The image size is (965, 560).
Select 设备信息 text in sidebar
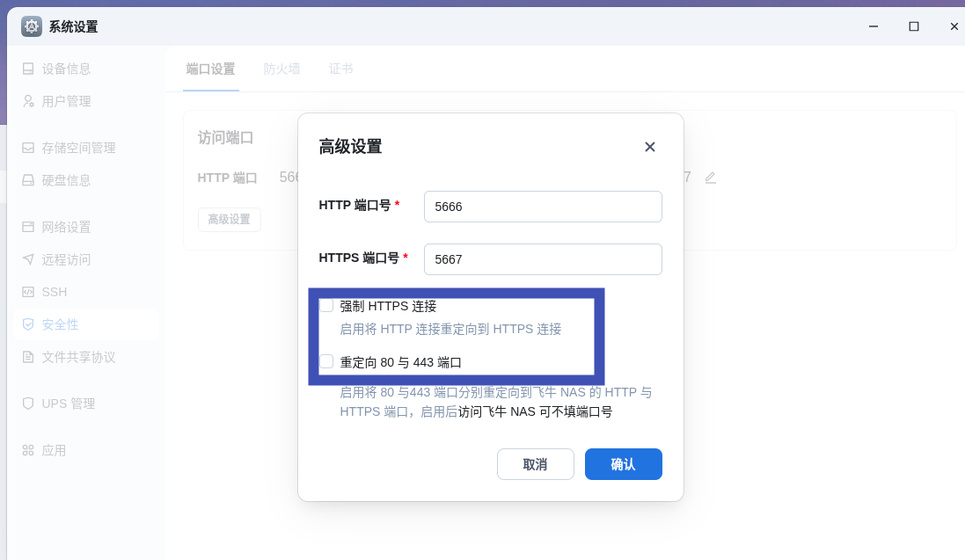tap(67, 69)
